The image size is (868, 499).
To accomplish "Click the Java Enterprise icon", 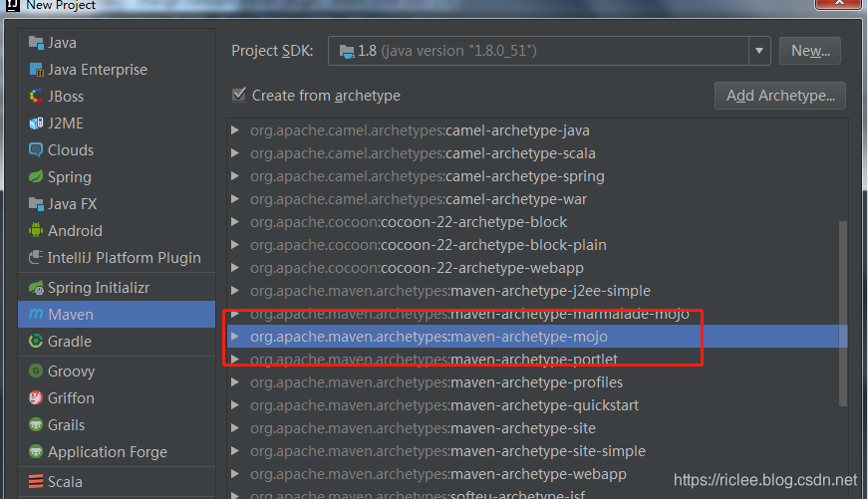I will coord(36,70).
